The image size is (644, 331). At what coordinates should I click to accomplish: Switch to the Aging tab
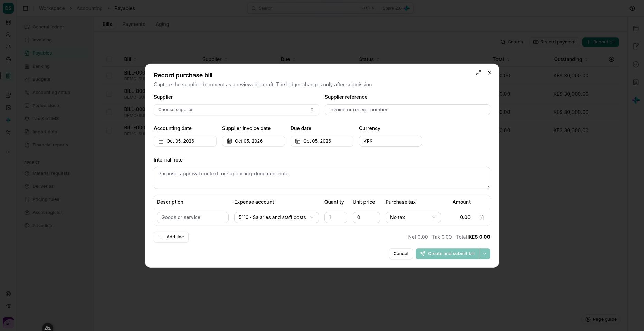tap(162, 24)
